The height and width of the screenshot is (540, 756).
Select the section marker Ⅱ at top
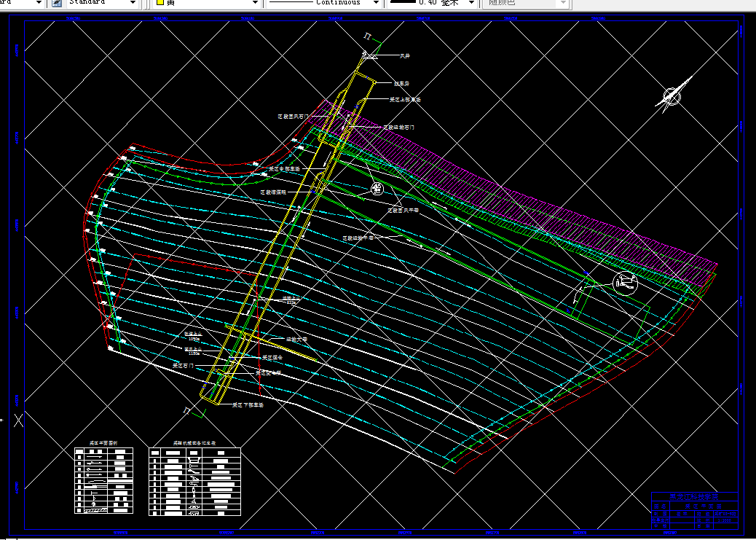click(x=368, y=35)
